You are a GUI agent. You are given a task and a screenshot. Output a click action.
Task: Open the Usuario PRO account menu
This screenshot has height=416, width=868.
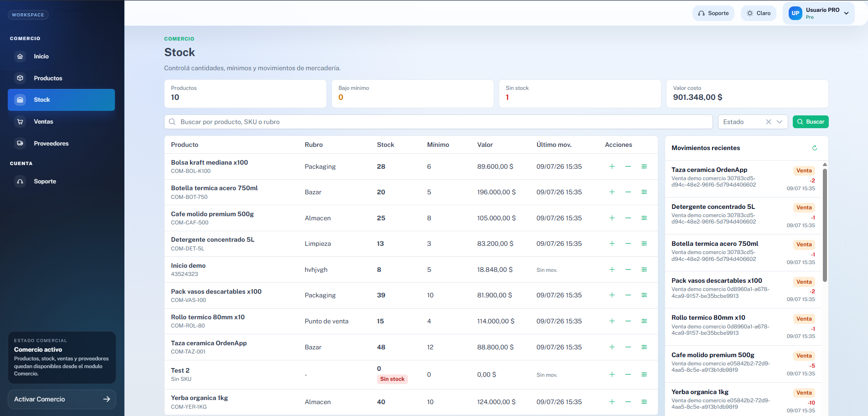tap(819, 13)
